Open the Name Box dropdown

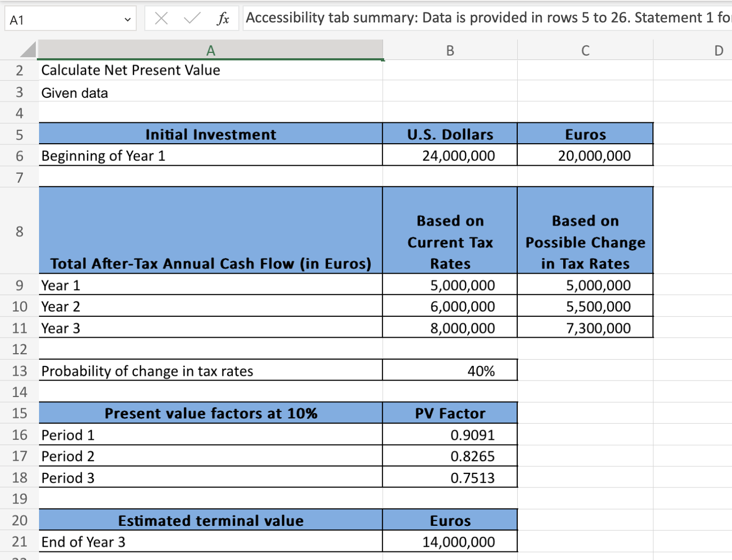[x=127, y=18]
